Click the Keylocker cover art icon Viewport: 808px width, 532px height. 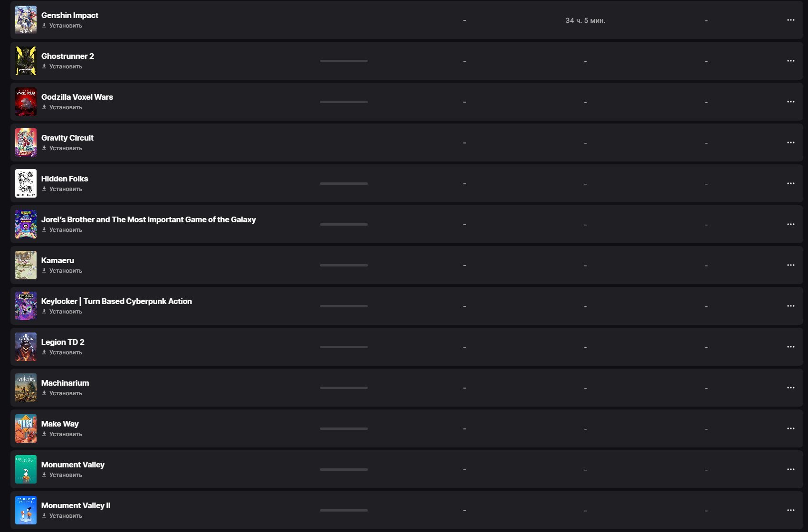[26, 306]
